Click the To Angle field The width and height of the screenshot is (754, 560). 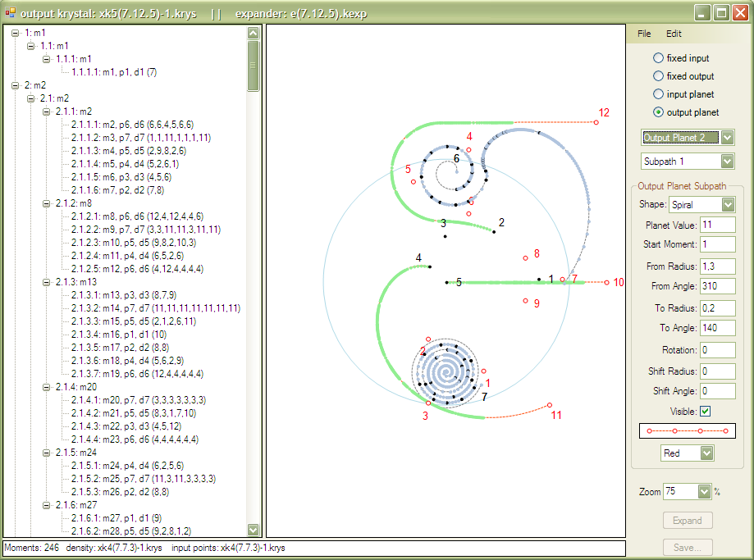point(717,328)
